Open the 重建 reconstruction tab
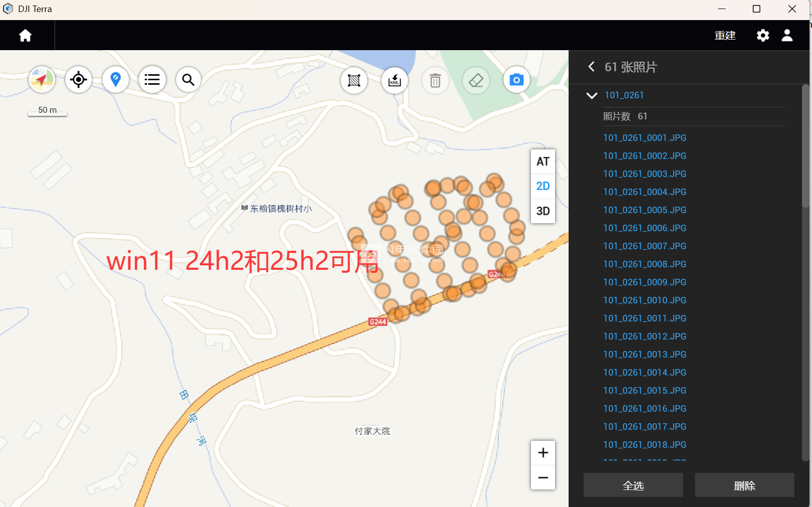Viewport: 812px width, 507px height. click(725, 36)
